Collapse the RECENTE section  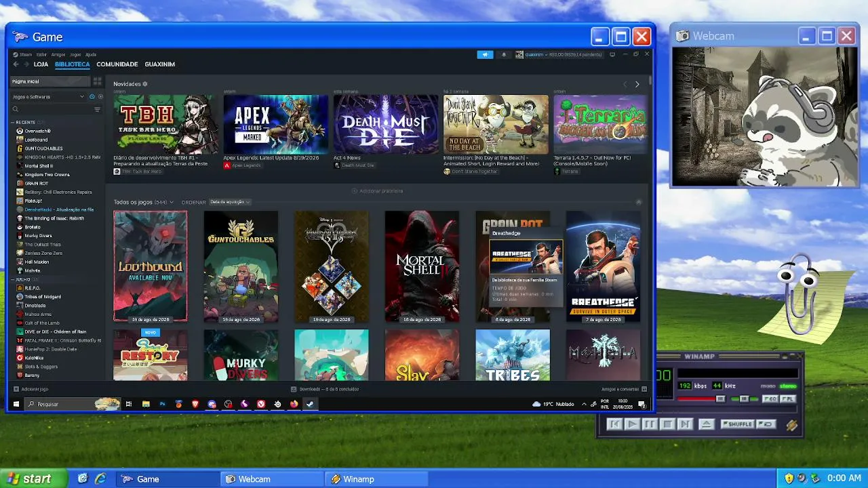(x=13, y=123)
